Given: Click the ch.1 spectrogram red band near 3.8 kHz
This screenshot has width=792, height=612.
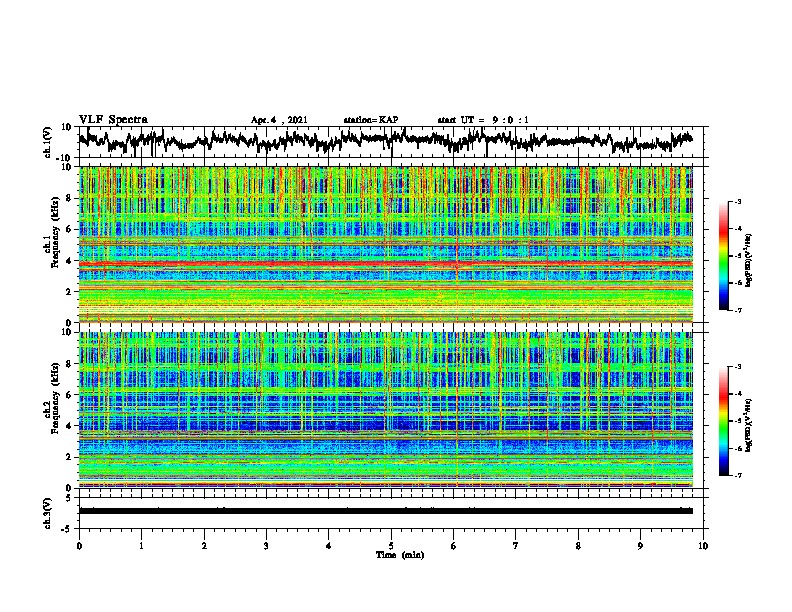Looking at the screenshot, I should 385,264.
